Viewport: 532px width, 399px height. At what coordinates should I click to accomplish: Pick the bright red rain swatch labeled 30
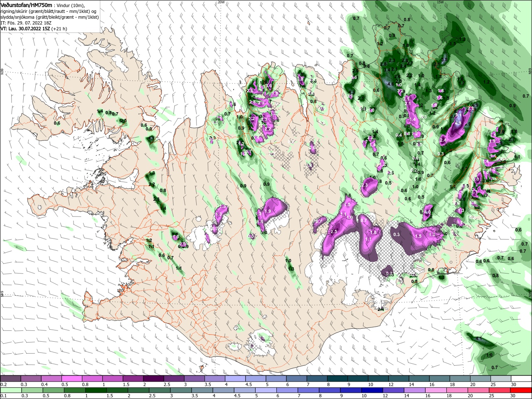click(x=522, y=390)
